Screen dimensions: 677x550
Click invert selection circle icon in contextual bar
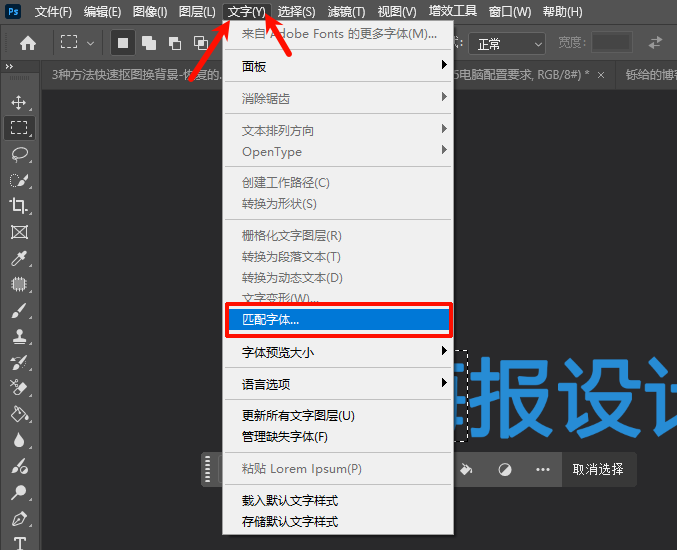point(505,469)
